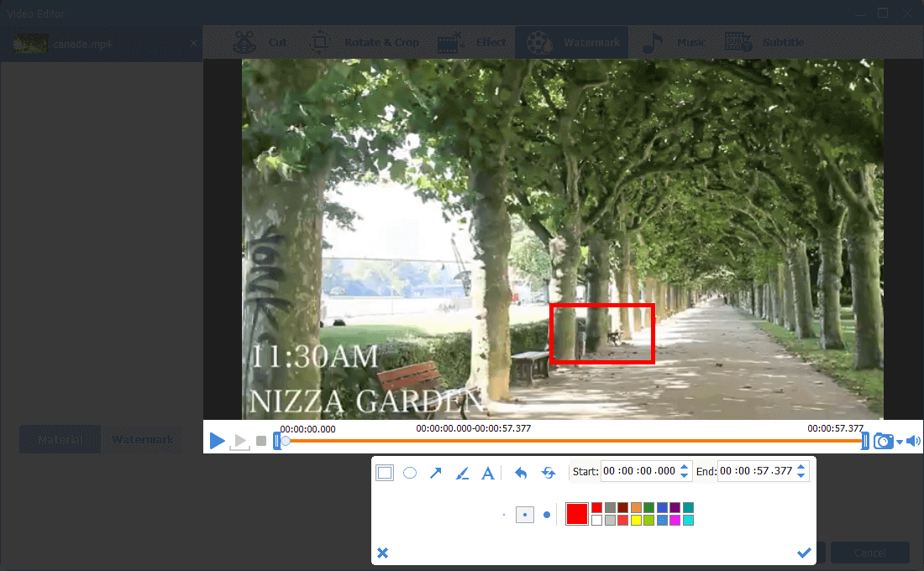
Task: Decrease the End time with down arrow
Action: point(801,475)
